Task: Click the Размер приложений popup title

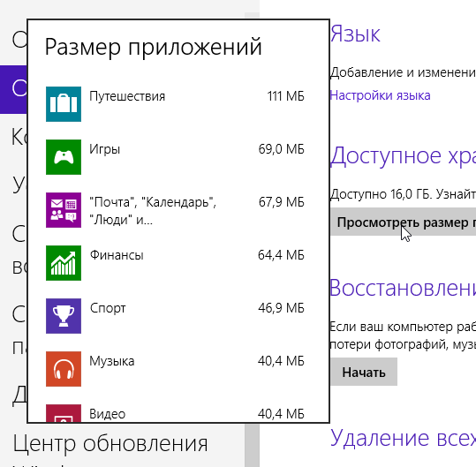Action: coord(154,47)
